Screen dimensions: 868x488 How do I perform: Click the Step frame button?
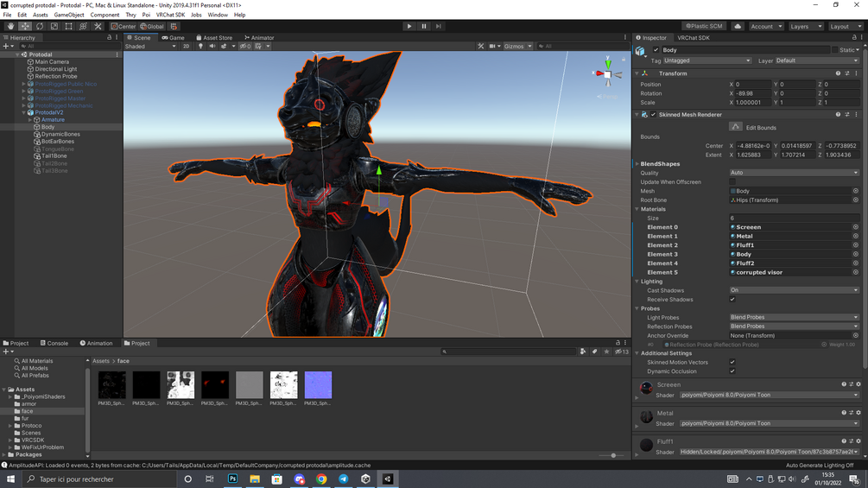point(439,26)
